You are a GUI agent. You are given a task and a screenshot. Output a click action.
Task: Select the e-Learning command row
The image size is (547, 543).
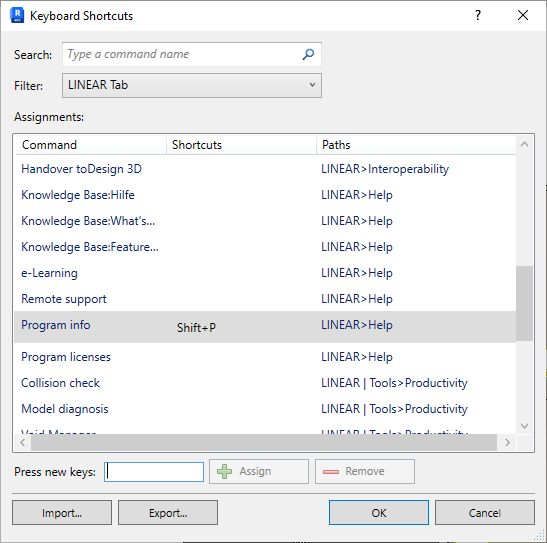[265, 273]
